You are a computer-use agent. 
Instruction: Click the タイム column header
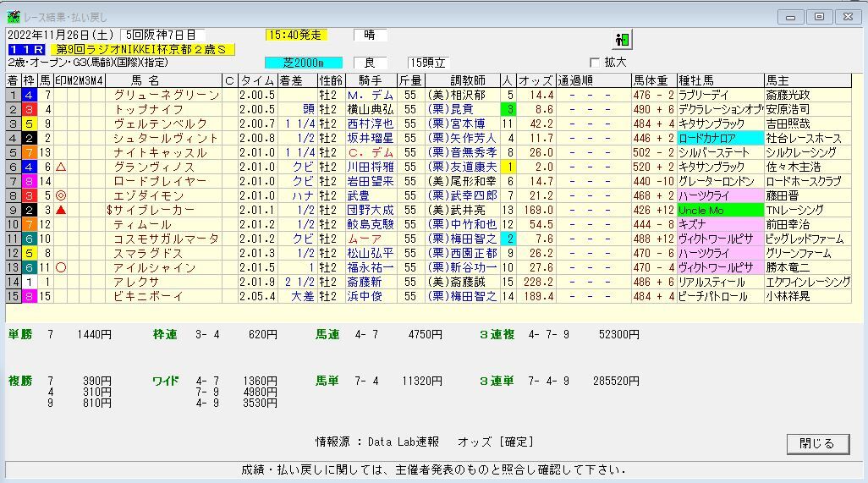[x=258, y=80]
